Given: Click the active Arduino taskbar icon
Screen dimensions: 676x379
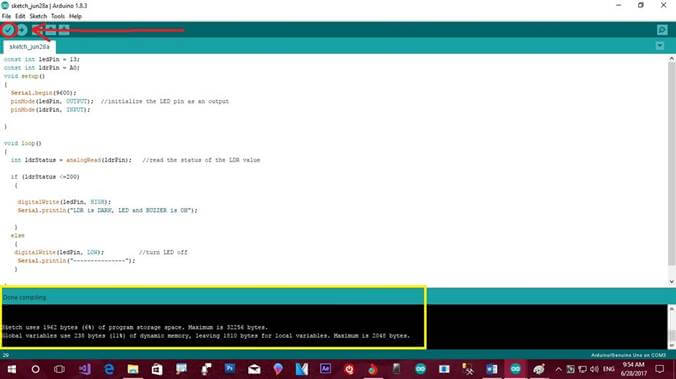Looking at the screenshot, I should [515, 369].
